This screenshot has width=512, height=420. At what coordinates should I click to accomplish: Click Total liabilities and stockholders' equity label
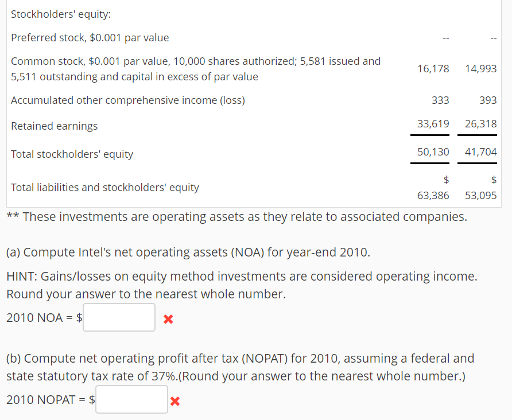point(104,187)
